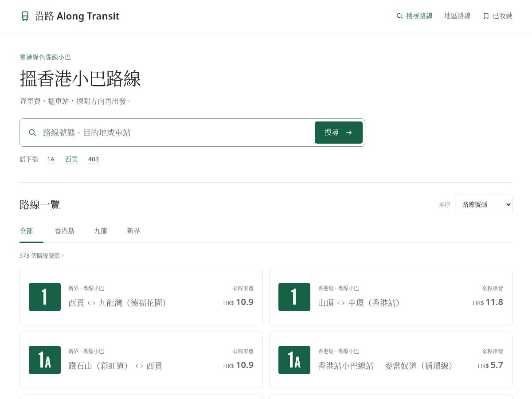532x399 pixels.
Task: Open the 排序 sort dropdown showing 路線號碼
Action: pos(484,204)
